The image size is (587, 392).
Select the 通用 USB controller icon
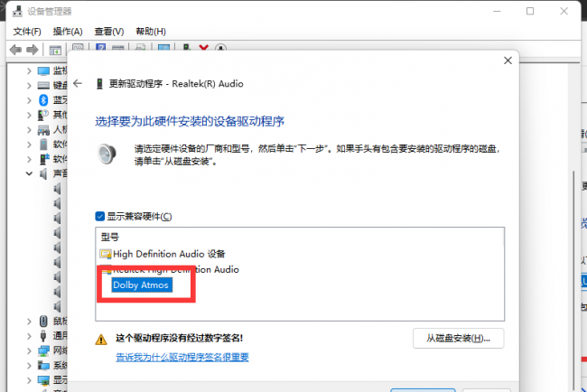(43, 336)
